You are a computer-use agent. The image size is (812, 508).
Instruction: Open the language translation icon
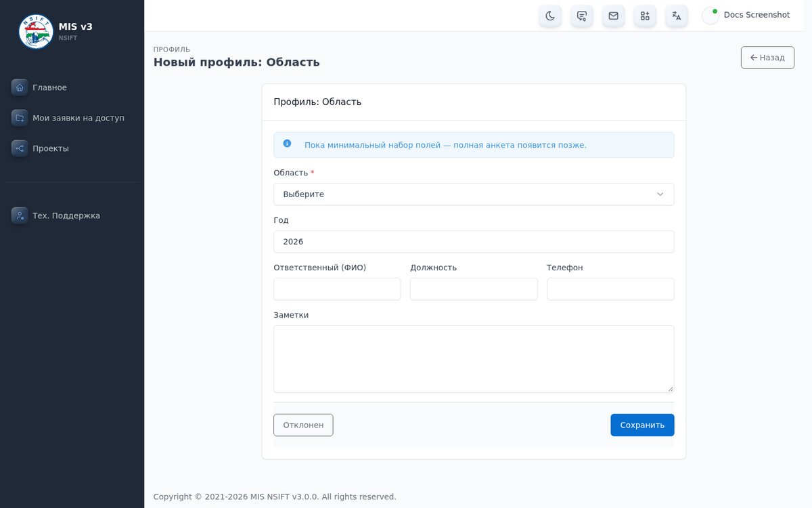677,16
